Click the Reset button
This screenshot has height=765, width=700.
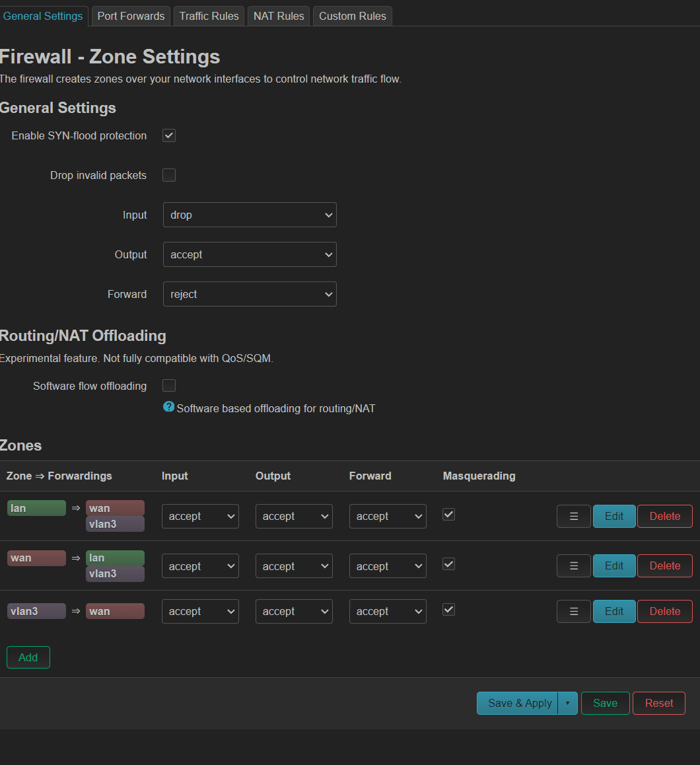[x=658, y=703]
